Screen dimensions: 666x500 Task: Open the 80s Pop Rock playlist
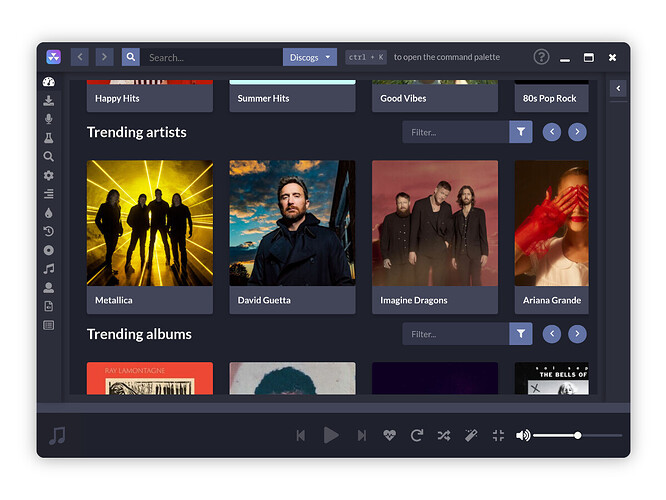(552, 96)
